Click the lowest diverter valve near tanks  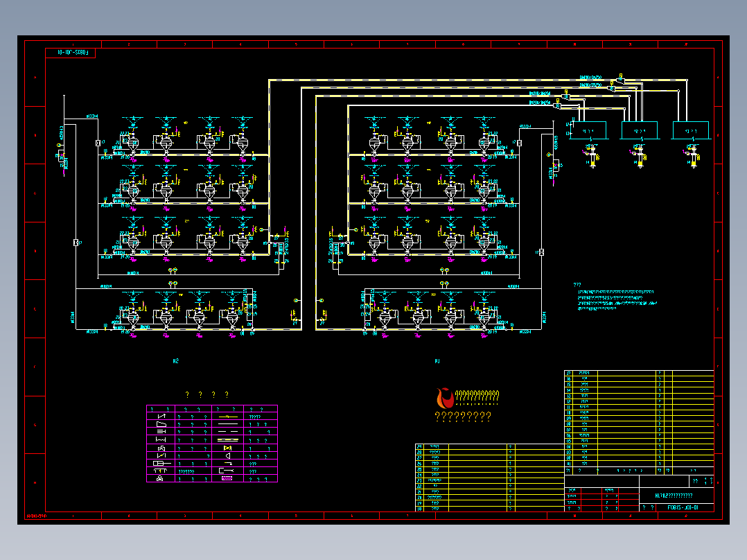[557, 105]
